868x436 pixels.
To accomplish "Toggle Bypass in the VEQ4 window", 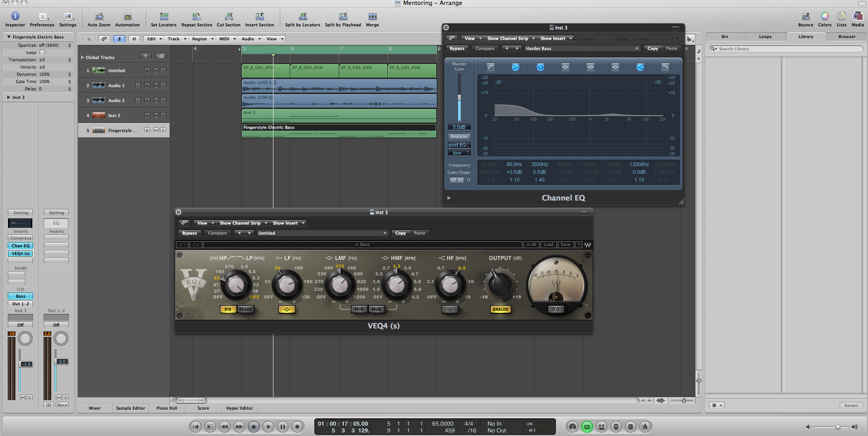I will tap(189, 233).
